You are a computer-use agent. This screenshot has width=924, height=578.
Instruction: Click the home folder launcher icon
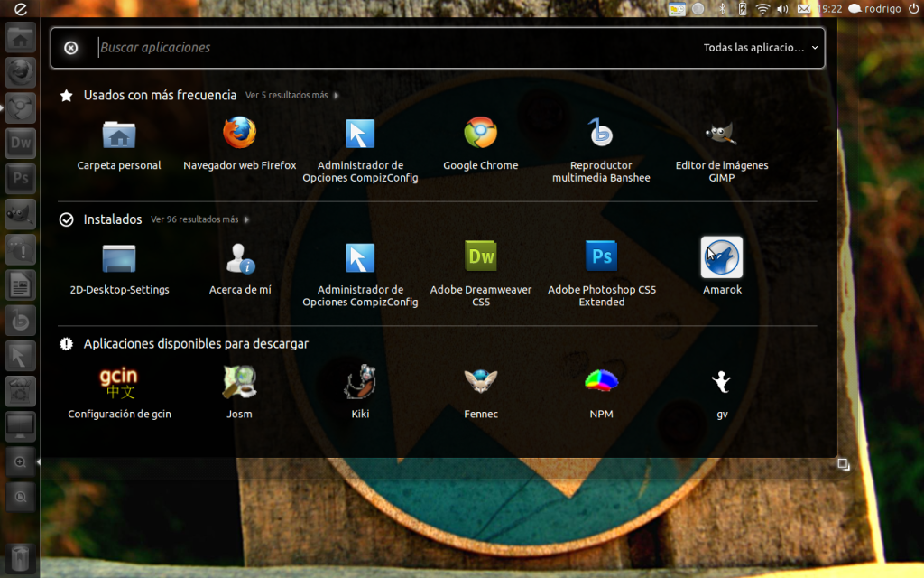(x=21, y=37)
